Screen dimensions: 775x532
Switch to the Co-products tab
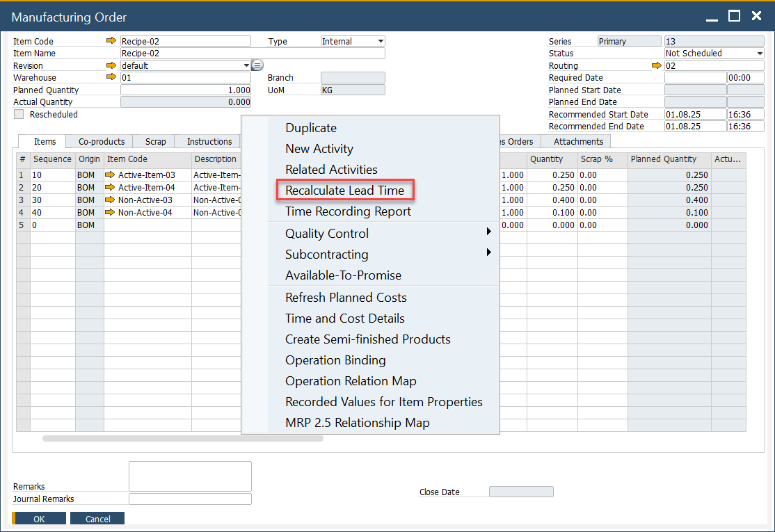(102, 142)
